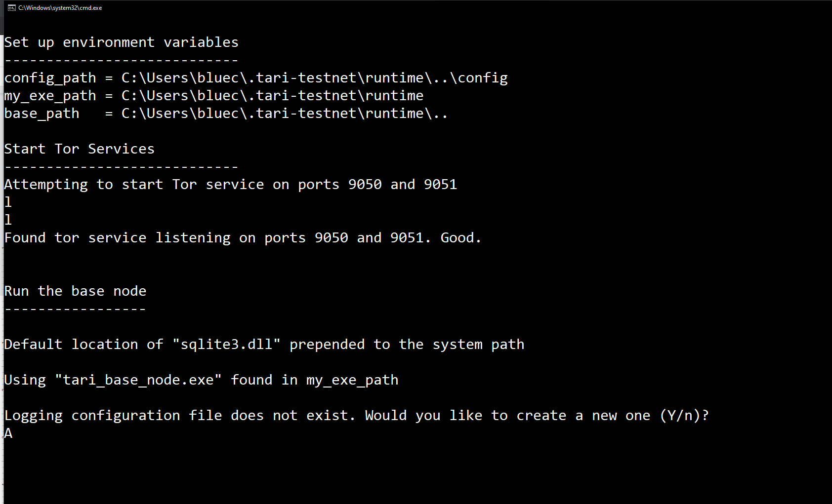
Task: Click the sqlite3.dll prepended message line
Action: 264,345
